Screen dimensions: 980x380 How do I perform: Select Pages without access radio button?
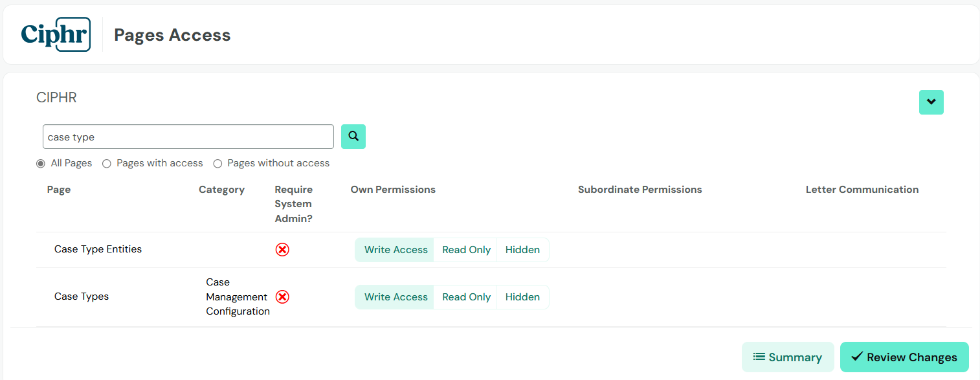coord(217,163)
